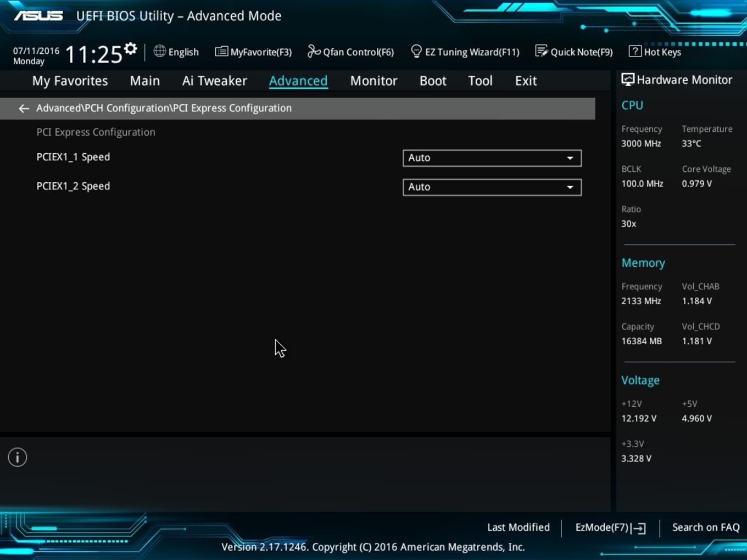This screenshot has height=560, width=747.
Task: Click BCLK value 100.0 MHz
Action: click(642, 184)
